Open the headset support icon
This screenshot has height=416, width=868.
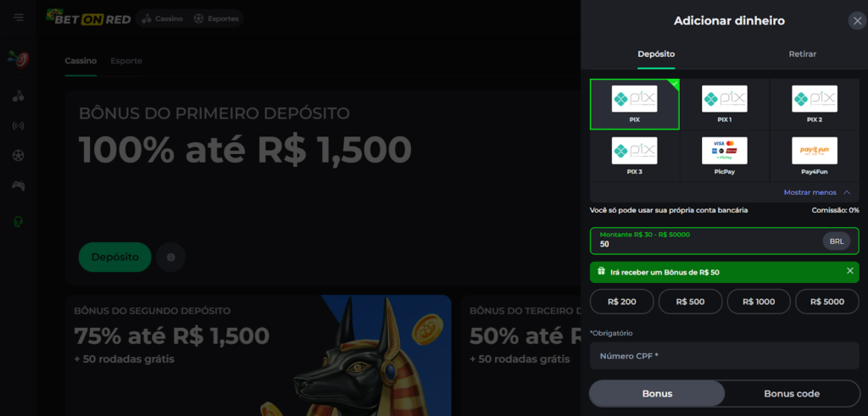19,222
